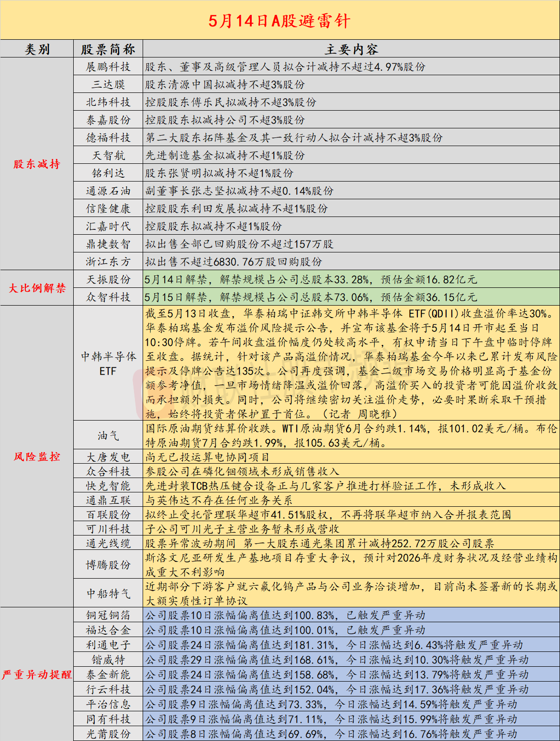Select stock name 大唐发电
This screenshot has width=560, height=741.
tap(108, 457)
